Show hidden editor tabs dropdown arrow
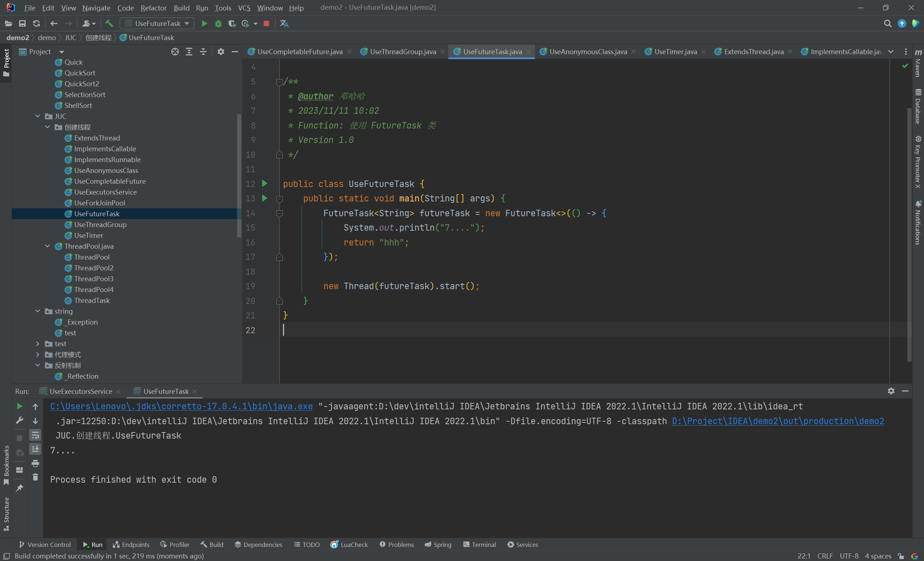 tap(891, 52)
